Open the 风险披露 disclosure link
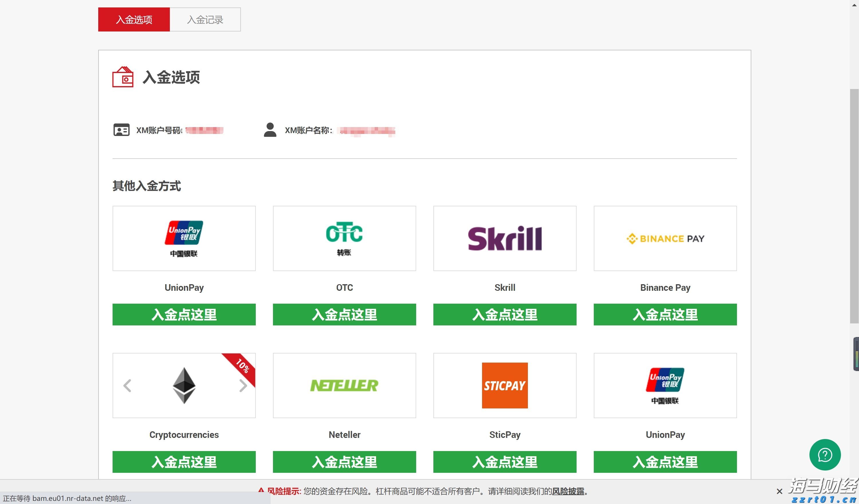Image resolution: width=859 pixels, height=504 pixels. 569,492
